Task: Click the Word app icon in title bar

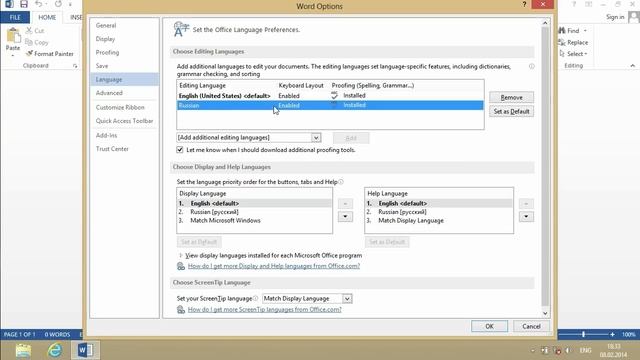Action: pyautogui.click(x=9, y=4)
